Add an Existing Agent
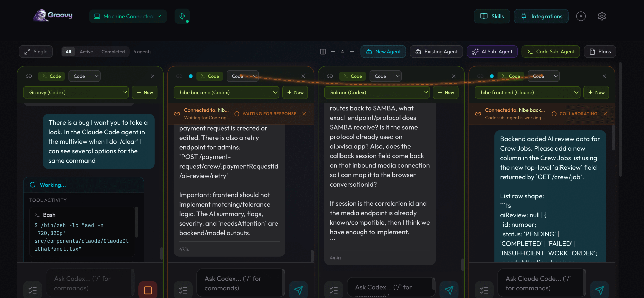Viewport: 644px width, 298px height. (x=436, y=52)
